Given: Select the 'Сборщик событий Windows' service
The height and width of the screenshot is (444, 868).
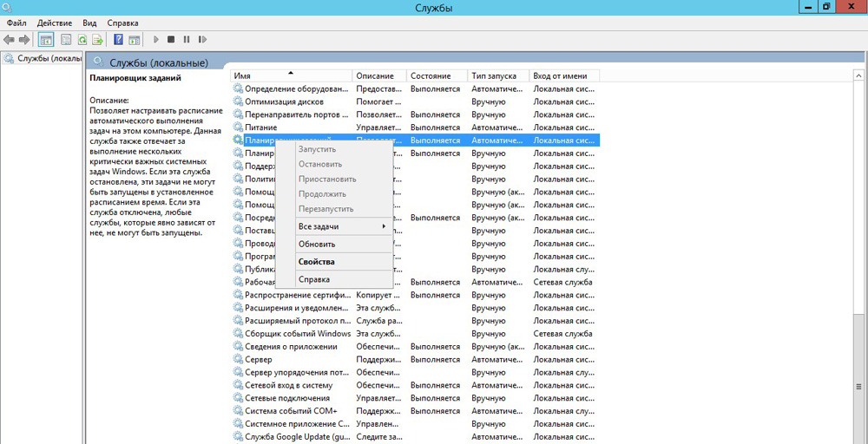Looking at the screenshot, I should pos(298,334).
